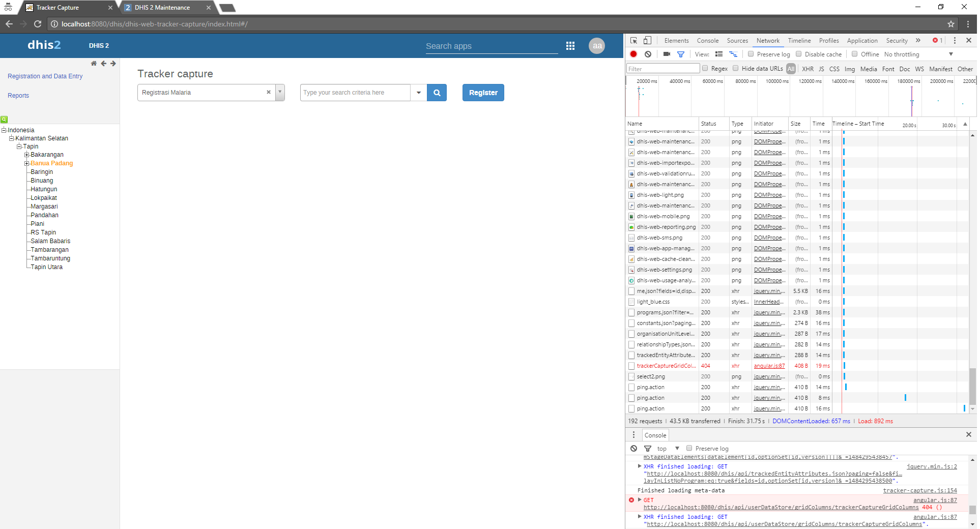Viewport: 980px width, 529px height.
Task: Click the browser back arrow
Action: [x=9, y=24]
